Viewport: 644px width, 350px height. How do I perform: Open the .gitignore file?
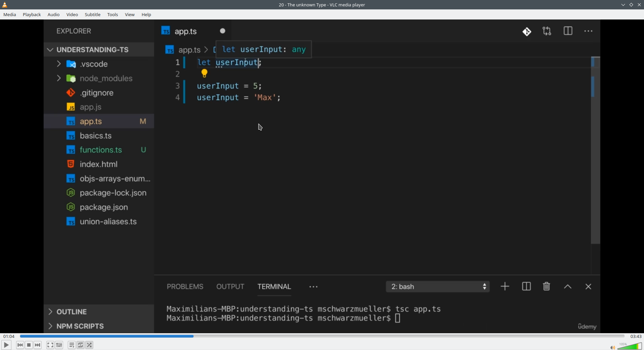(x=99, y=93)
